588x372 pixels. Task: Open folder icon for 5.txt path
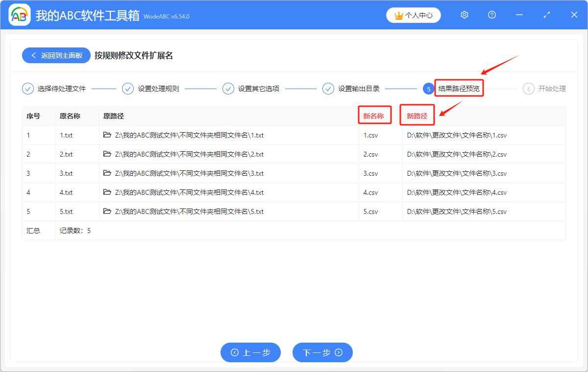[107, 211]
